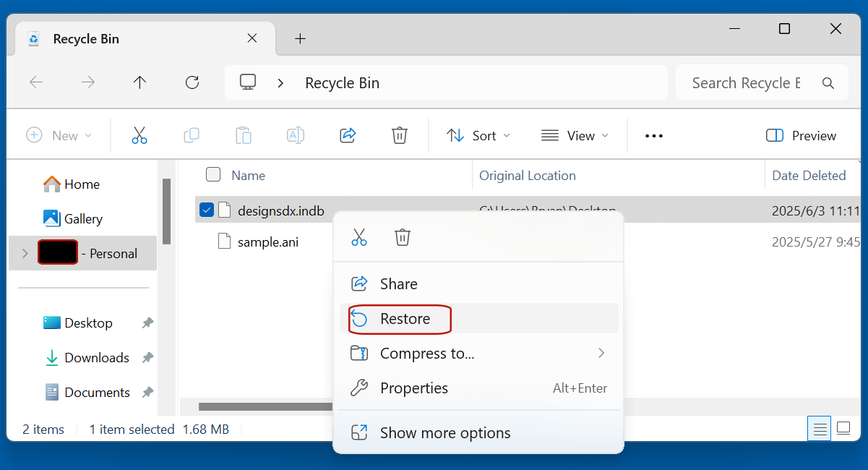868x470 pixels.
Task: Open the View dropdown
Action: tap(575, 135)
